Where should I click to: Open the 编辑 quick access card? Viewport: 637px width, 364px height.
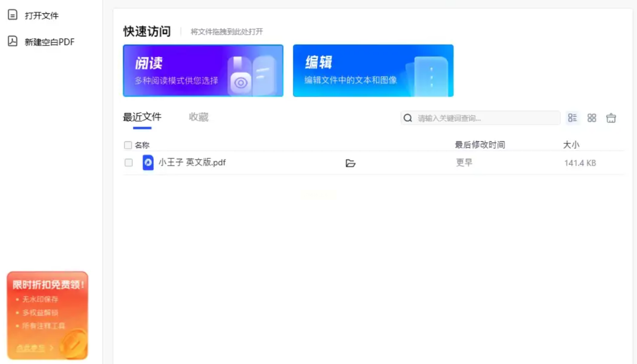[373, 71]
